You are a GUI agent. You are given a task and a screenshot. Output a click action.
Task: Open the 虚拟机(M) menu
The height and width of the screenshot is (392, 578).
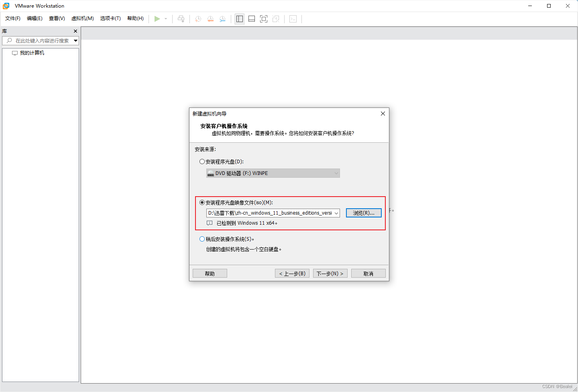click(x=83, y=18)
